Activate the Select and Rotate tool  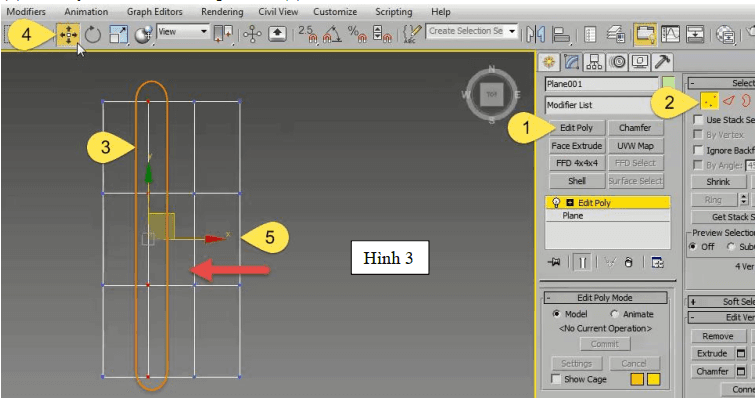[x=93, y=35]
